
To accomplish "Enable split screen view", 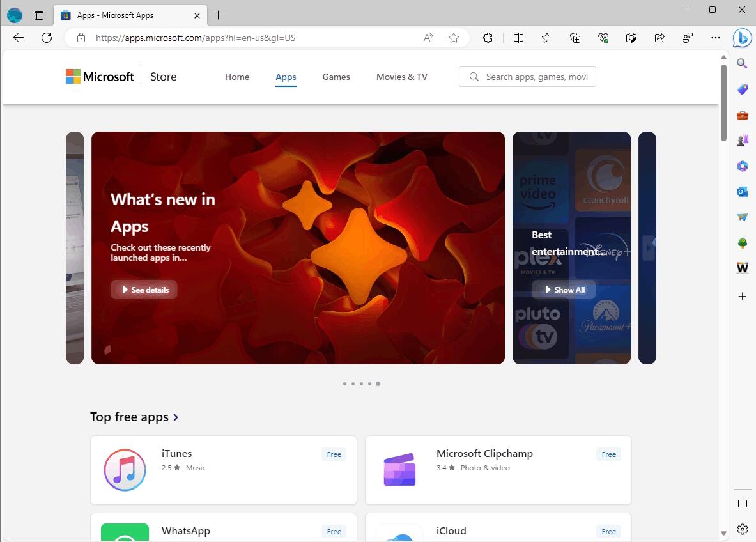I will pos(518,38).
